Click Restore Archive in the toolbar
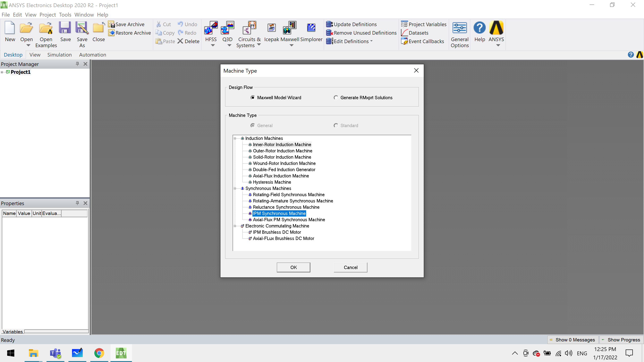 click(x=129, y=33)
